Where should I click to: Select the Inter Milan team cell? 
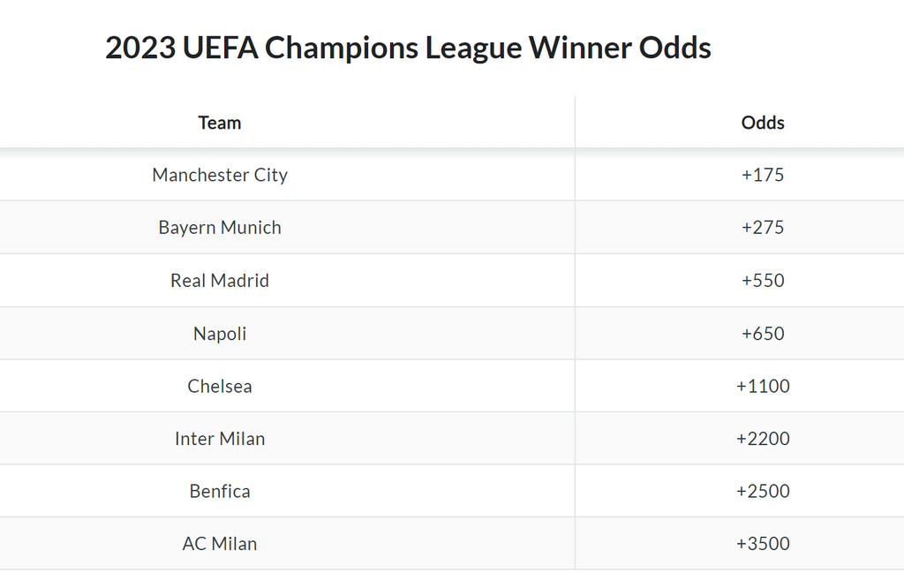coord(220,439)
